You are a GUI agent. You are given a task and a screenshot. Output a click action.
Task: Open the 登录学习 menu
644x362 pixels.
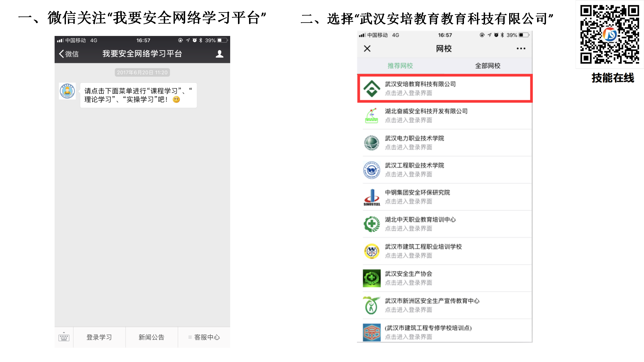point(99,337)
